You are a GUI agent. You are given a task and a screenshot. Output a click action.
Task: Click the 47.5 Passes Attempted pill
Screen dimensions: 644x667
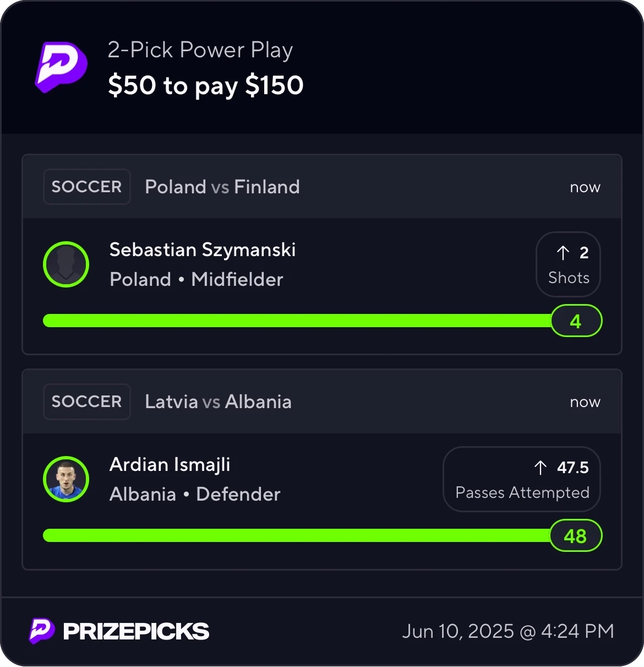click(x=522, y=479)
